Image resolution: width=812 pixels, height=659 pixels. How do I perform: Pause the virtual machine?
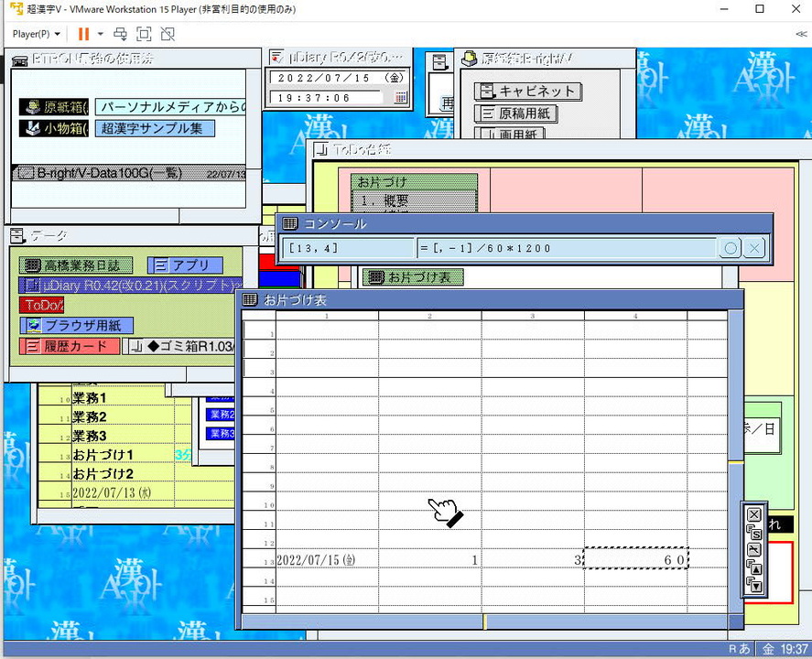(83, 34)
